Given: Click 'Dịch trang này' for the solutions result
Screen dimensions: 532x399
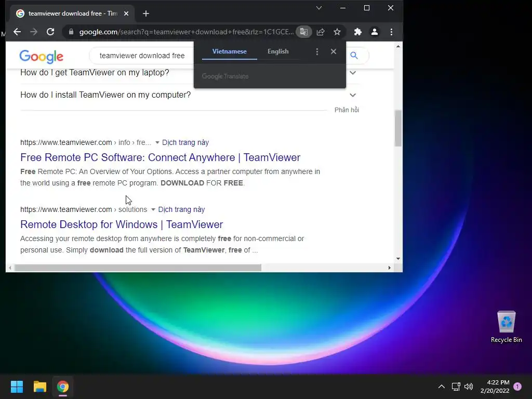Looking at the screenshot, I should [181, 210].
